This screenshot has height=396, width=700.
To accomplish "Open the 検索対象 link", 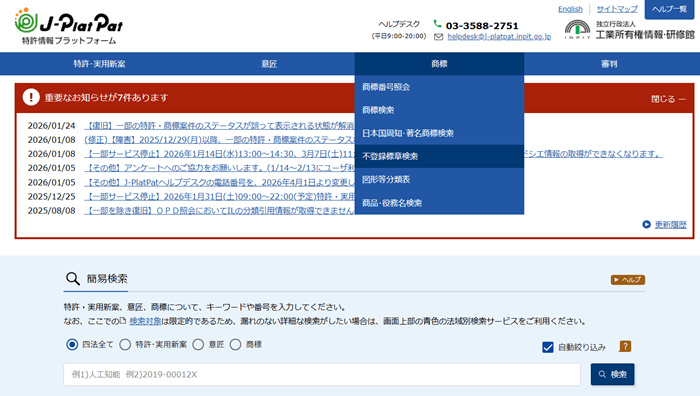I will (x=145, y=321).
